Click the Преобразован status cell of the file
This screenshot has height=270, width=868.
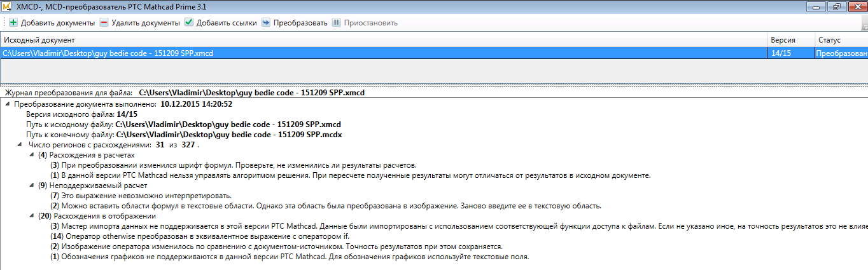tap(841, 53)
